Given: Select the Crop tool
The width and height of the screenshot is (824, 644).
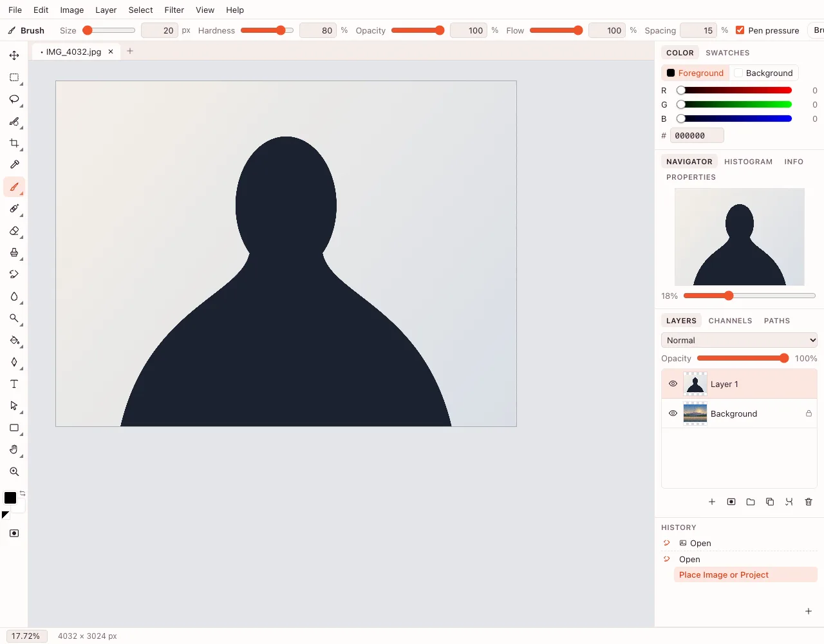Looking at the screenshot, I should click(x=14, y=143).
